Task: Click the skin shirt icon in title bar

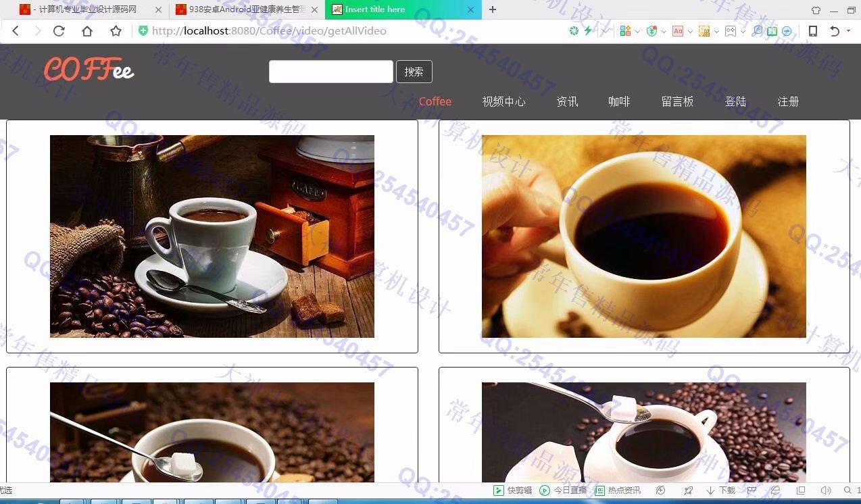Action: [x=816, y=10]
